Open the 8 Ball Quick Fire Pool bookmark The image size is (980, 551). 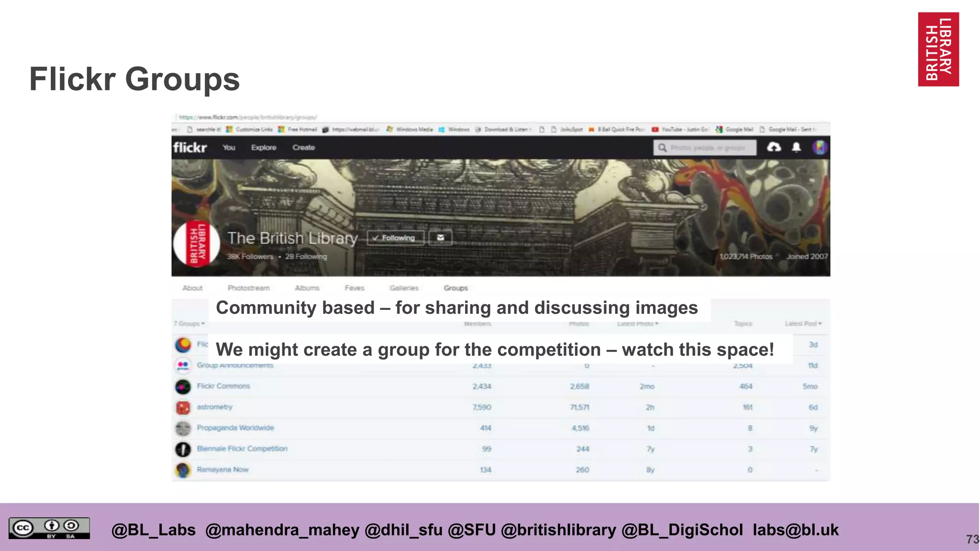[617, 130]
